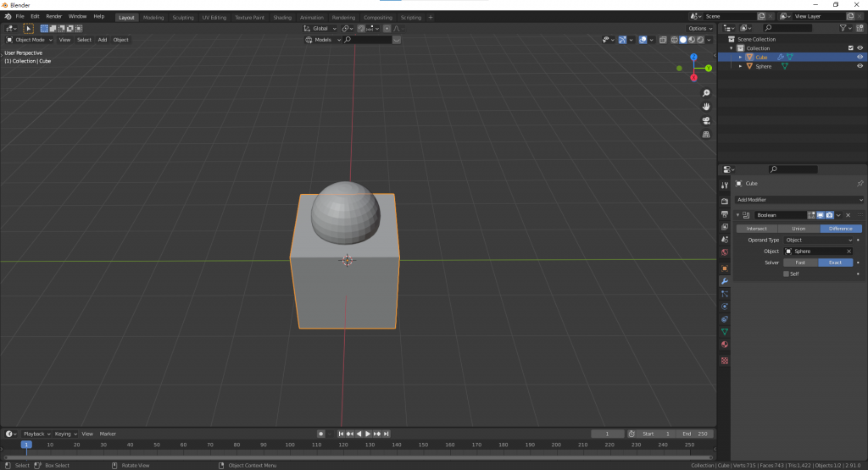
Task: Switch to orthographic view using grid icon
Action: pos(706,134)
